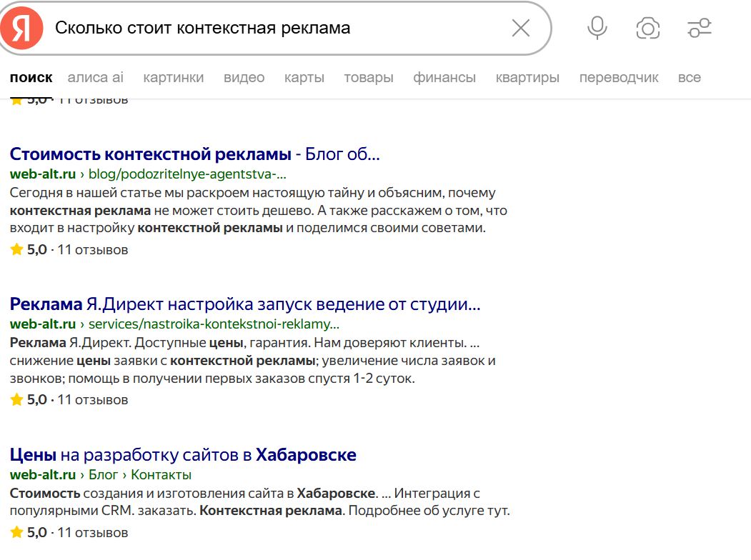The width and height of the screenshot is (751, 560).
Task: Switch to the карты tab
Action: point(304,77)
